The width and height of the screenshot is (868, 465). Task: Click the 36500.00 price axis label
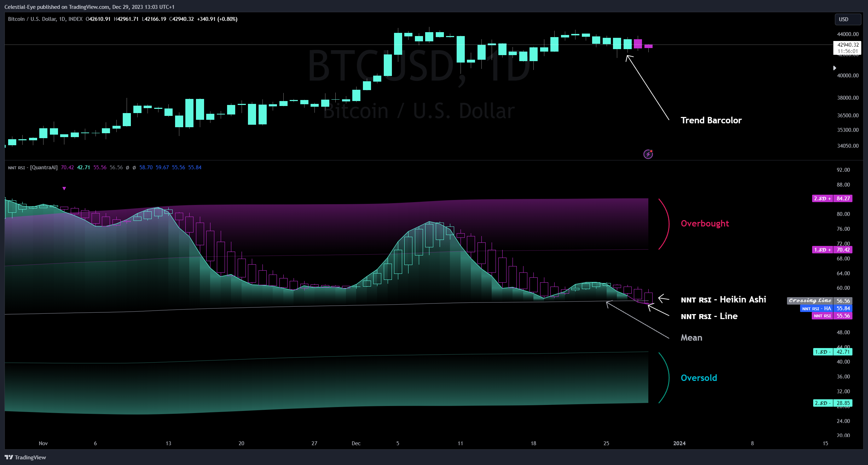(847, 116)
